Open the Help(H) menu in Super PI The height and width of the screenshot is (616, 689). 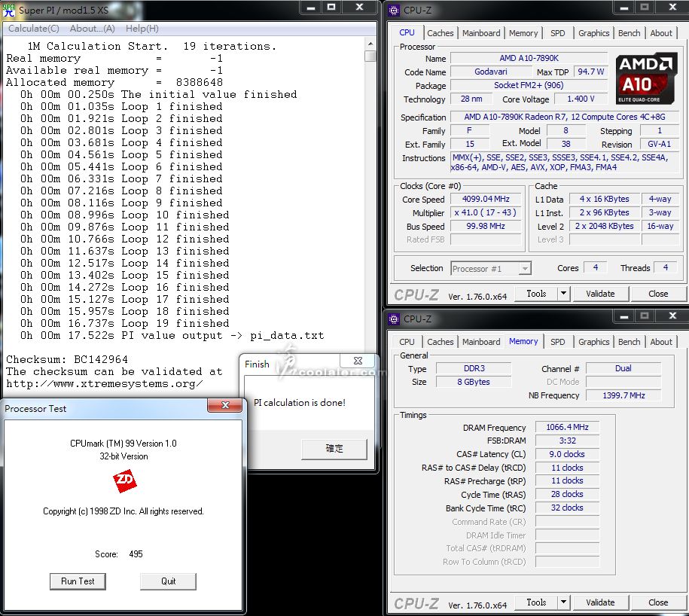142,29
